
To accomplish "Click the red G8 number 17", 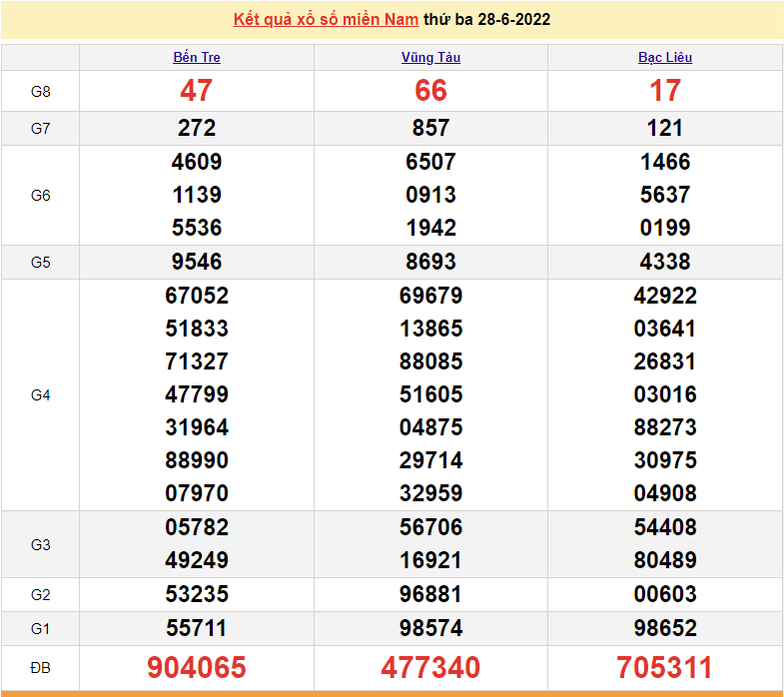I will tap(665, 91).
